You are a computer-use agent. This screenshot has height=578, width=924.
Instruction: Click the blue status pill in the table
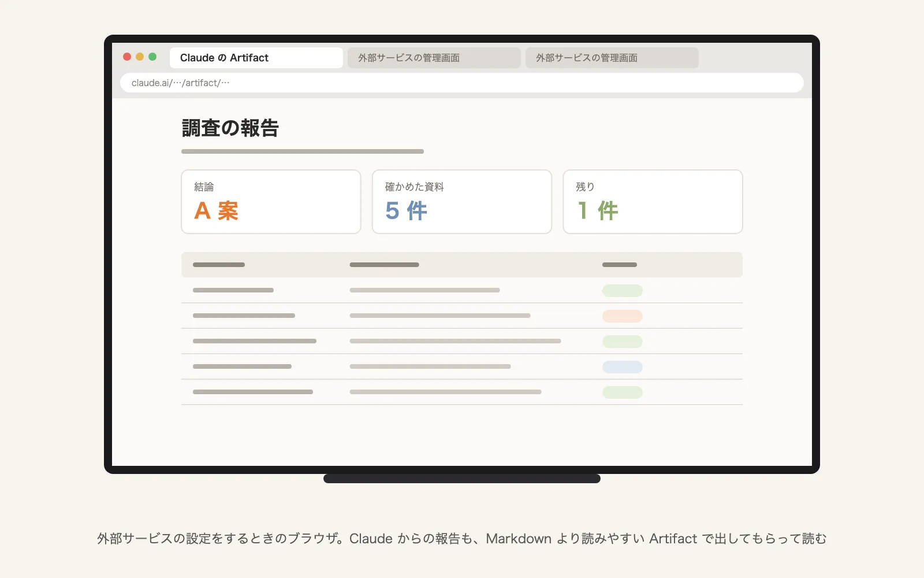coord(623,367)
